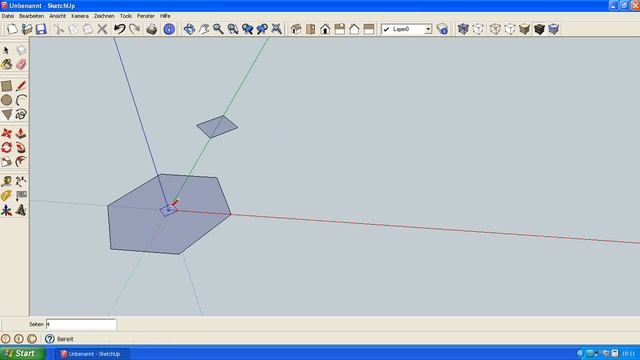
Task: Click the Redo arrow
Action: pyautogui.click(x=134, y=29)
